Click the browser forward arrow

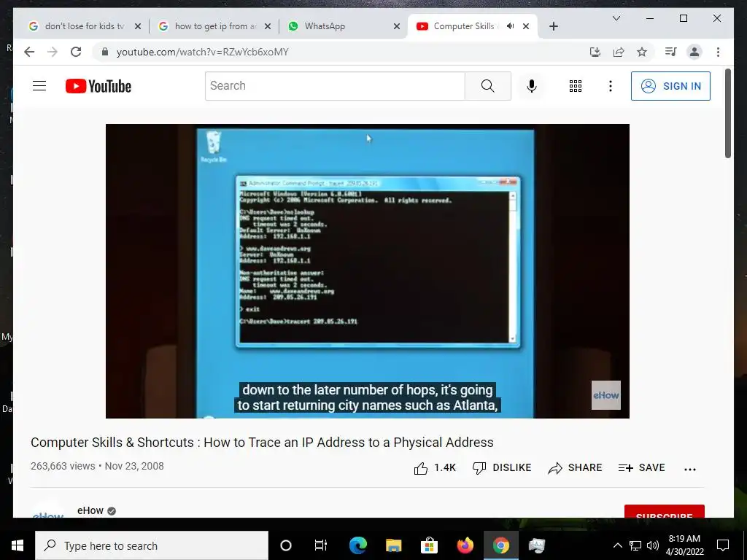[x=53, y=52]
